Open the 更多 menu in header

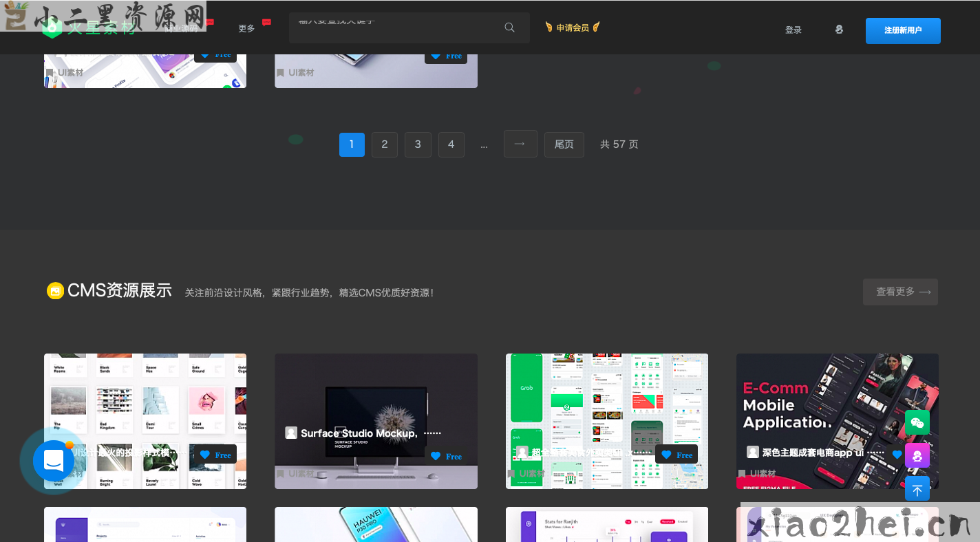(x=246, y=28)
